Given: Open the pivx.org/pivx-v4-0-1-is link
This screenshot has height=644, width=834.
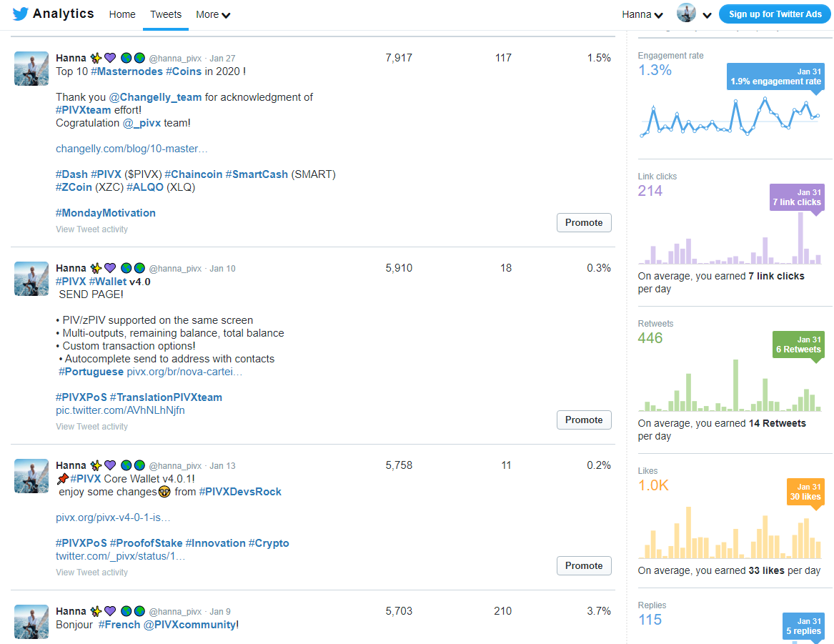Looking at the screenshot, I should (114, 517).
